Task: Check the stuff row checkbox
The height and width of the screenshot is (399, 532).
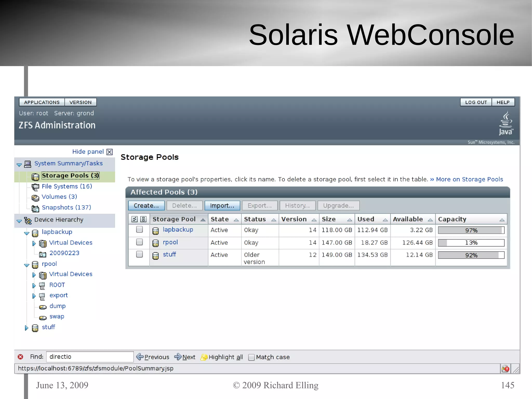Action: pos(139,254)
